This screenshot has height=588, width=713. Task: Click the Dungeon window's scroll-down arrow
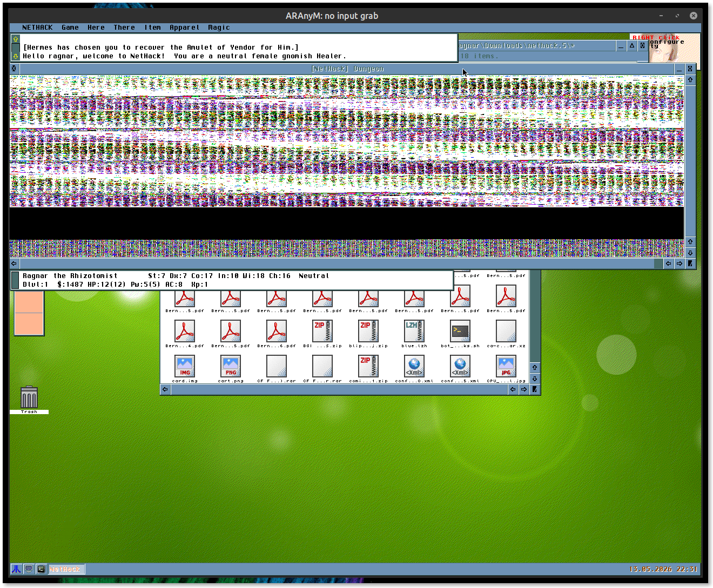click(x=690, y=253)
